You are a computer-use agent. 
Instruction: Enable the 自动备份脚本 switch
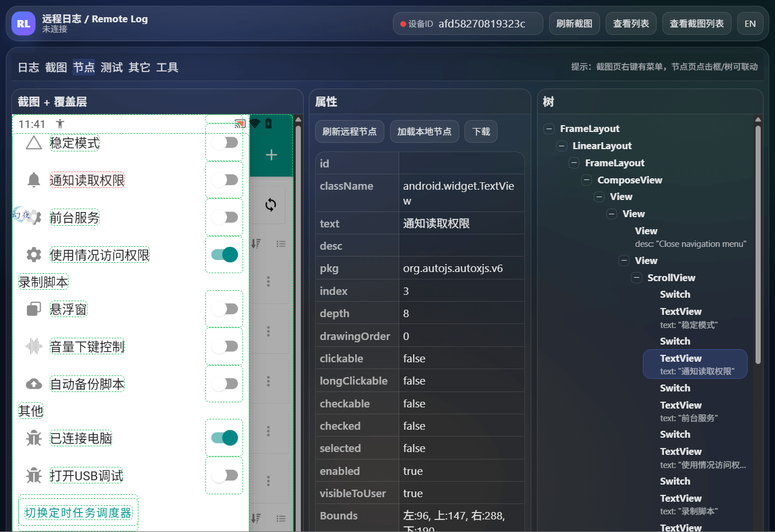pyautogui.click(x=225, y=384)
